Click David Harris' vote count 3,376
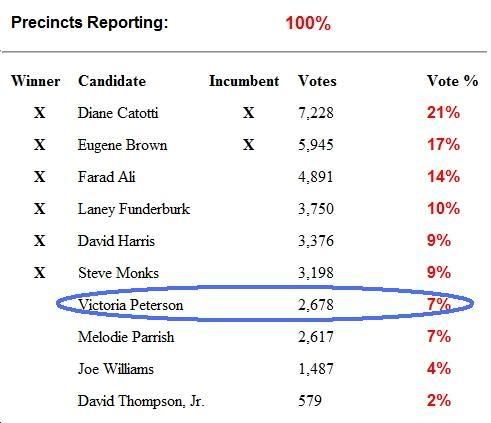Screen dimensions: 491x423 click(316, 241)
